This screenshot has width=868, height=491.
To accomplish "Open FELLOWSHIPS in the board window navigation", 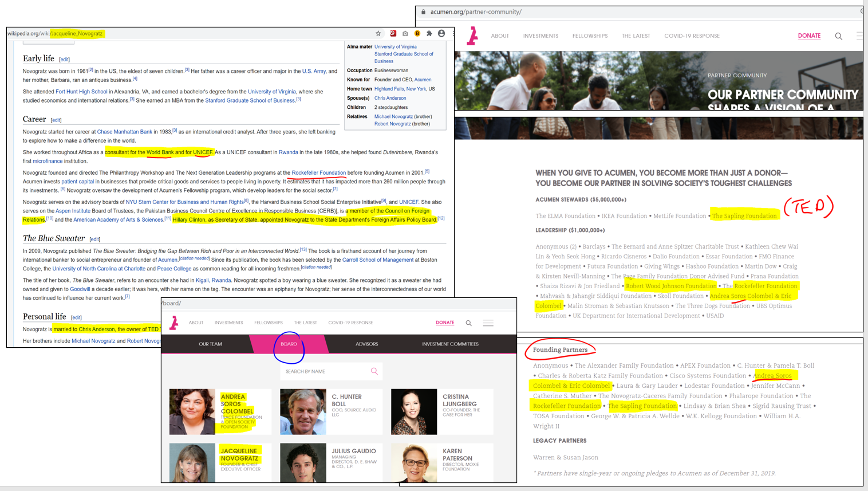I will 269,323.
